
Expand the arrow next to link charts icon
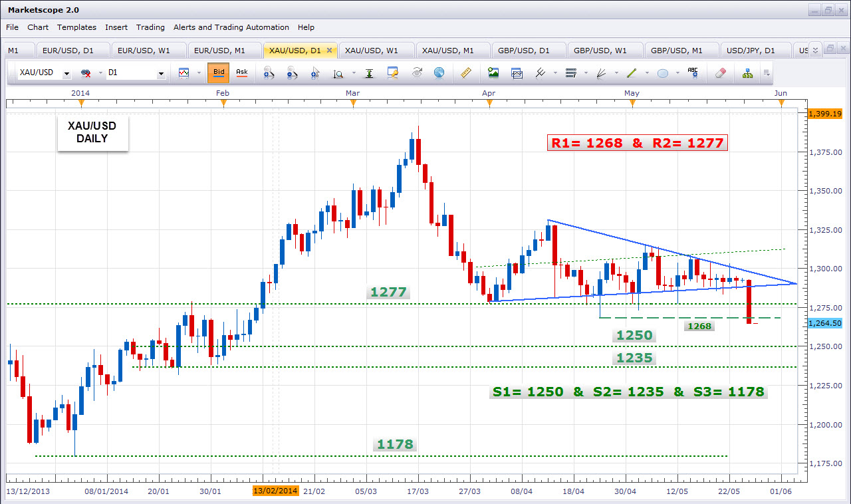click(100, 73)
